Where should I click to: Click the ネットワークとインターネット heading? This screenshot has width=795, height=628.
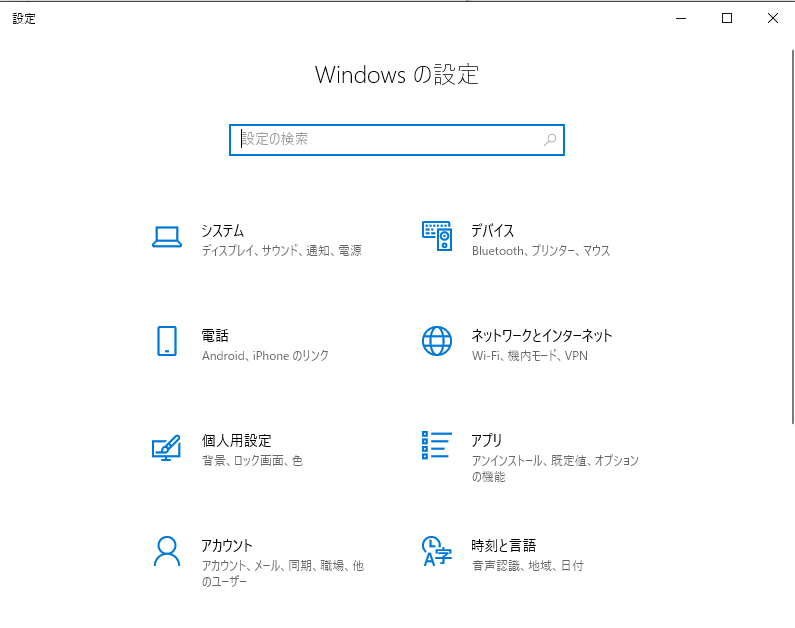pyautogui.click(x=542, y=336)
